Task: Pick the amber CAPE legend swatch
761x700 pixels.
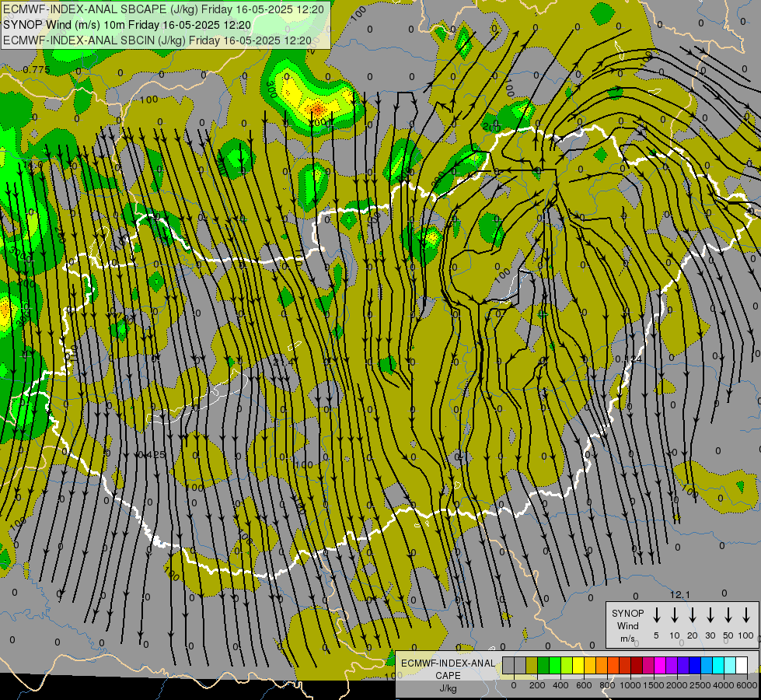Action: click(x=590, y=666)
